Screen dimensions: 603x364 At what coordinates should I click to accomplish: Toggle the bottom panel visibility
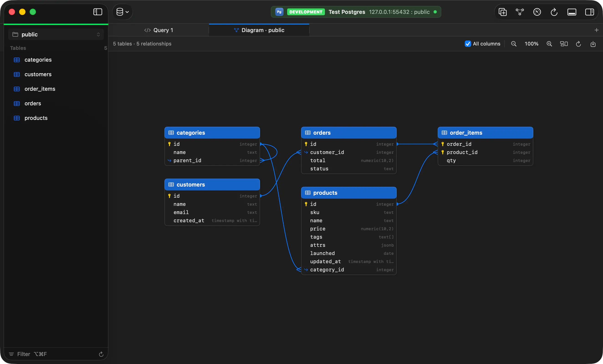pos(572,12)
